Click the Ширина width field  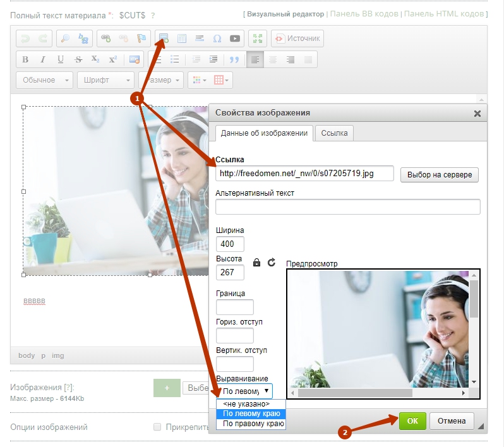tap(230, 244)
